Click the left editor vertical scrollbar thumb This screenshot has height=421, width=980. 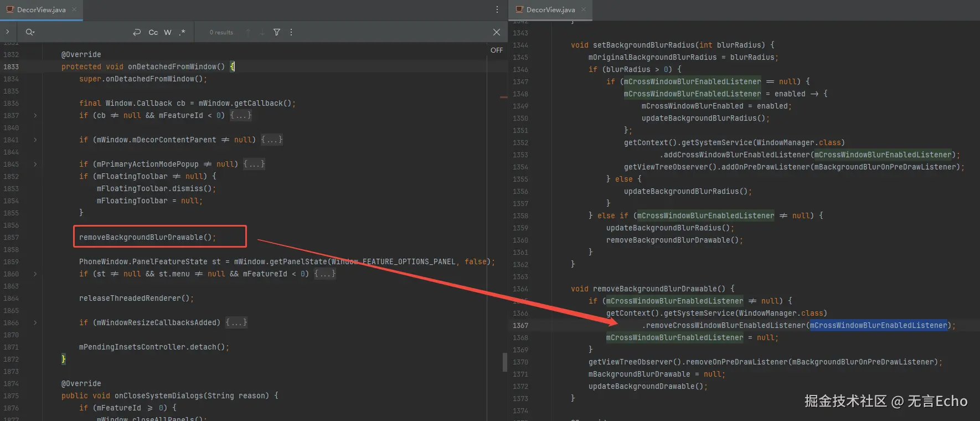[505, 362]
